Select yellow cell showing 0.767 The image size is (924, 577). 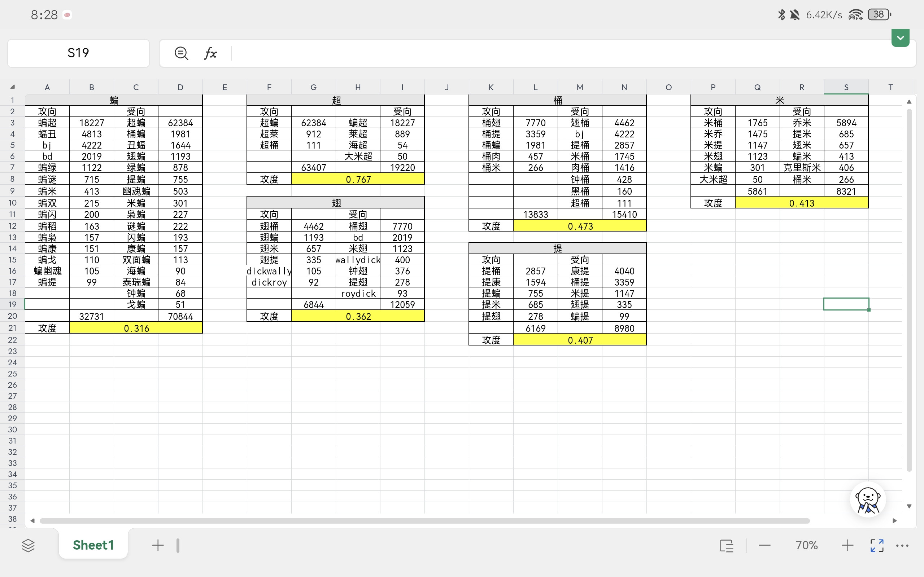pos(358,179)
